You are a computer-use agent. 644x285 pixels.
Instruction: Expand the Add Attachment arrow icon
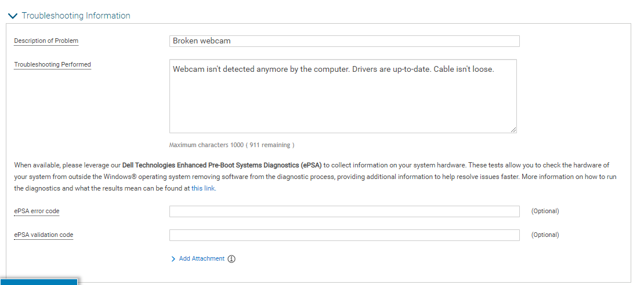coord(173,259)
